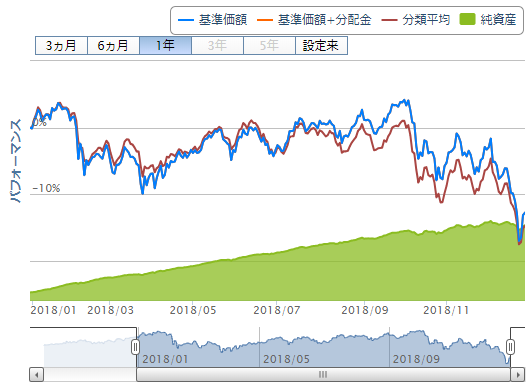
Task: Click the 2018/01 label in navigator
Action: (165, 359)
